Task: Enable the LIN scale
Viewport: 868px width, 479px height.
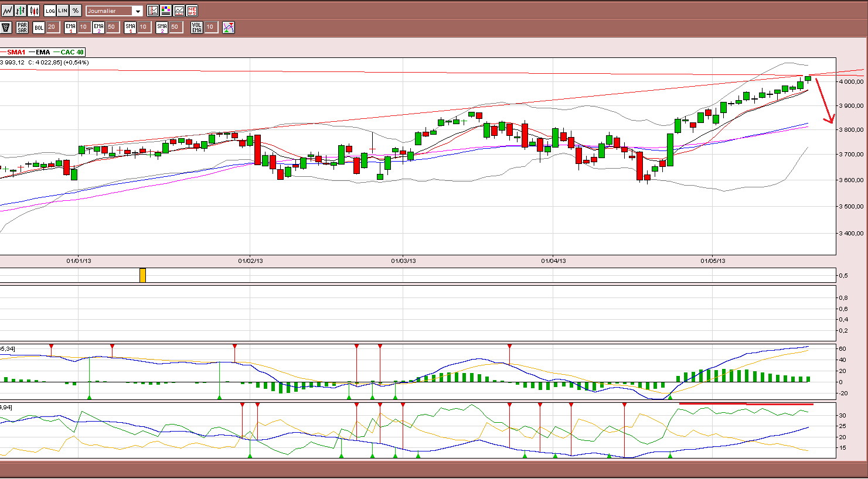Action: pos(63,11)
